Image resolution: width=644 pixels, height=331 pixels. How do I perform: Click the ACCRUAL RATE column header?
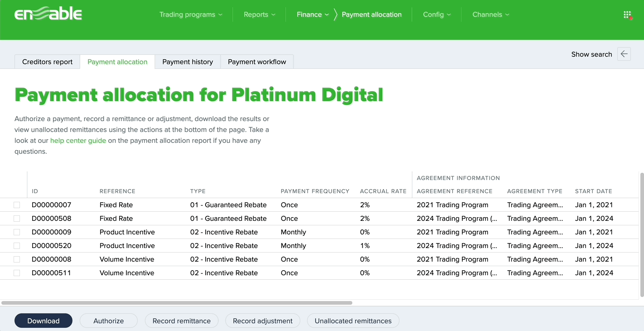(383, 191)
